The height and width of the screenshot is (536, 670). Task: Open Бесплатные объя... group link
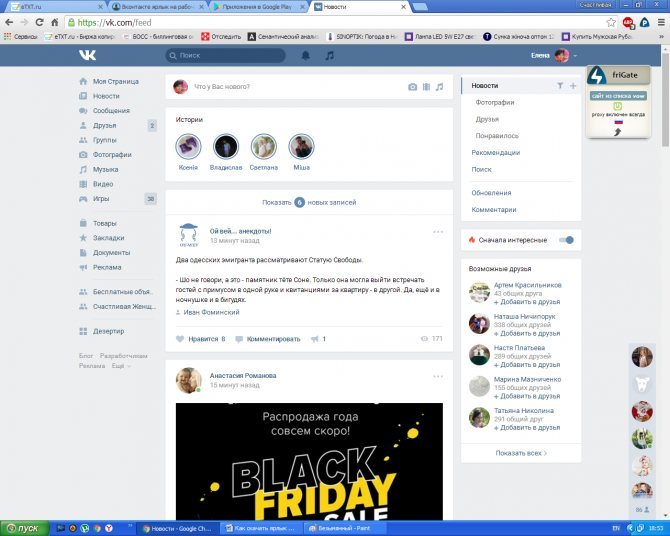(x=123, y=292)
